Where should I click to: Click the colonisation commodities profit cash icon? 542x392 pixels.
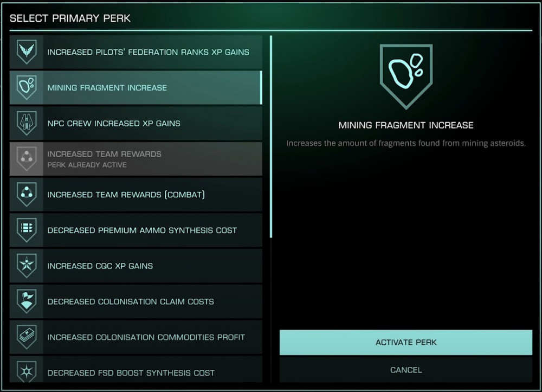(27, 337)
